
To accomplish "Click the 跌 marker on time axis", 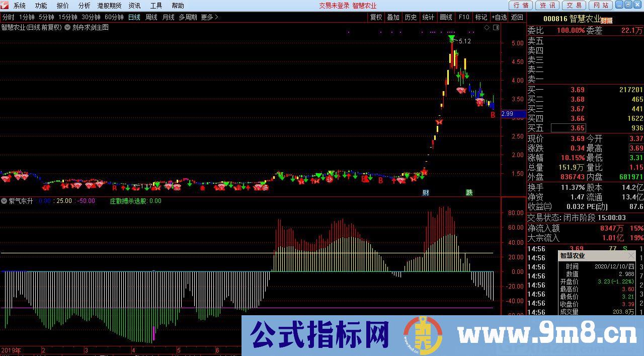I will point(469,192).
